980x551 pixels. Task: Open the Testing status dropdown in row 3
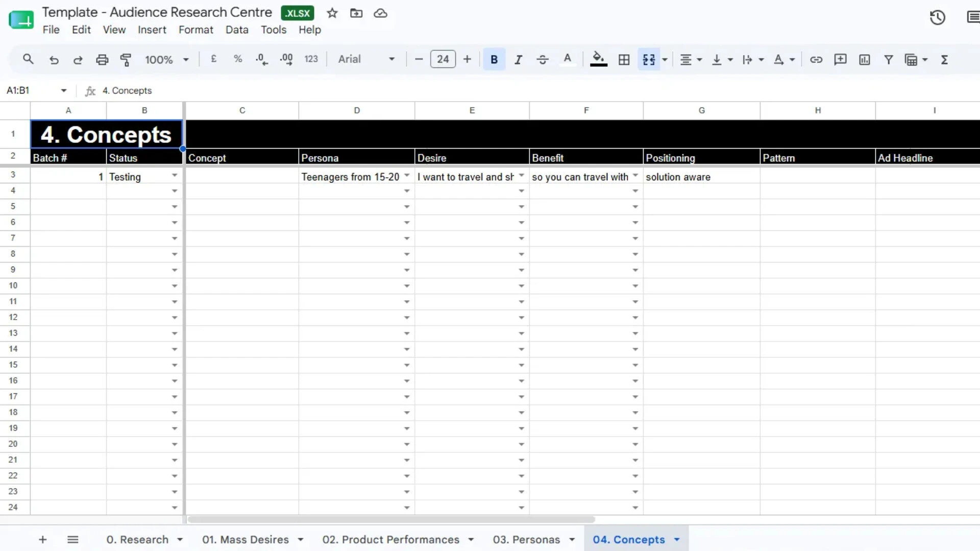click(175, 175)
